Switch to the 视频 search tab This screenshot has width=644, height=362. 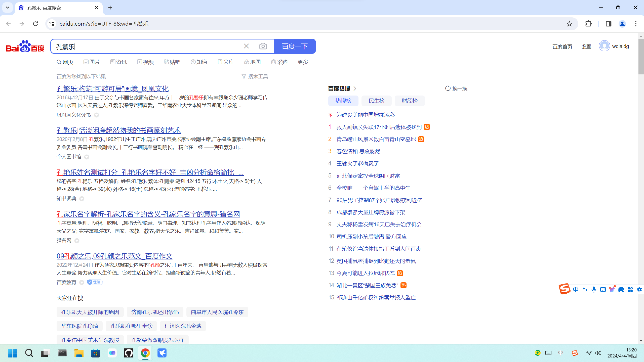145,62
